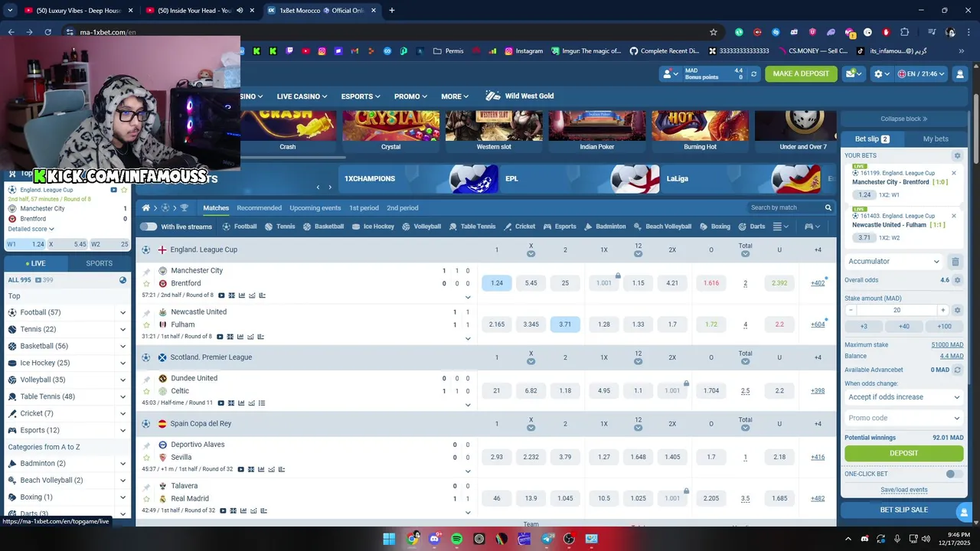Open overall odds settings gear
The image size is (980, 551).
957,280
